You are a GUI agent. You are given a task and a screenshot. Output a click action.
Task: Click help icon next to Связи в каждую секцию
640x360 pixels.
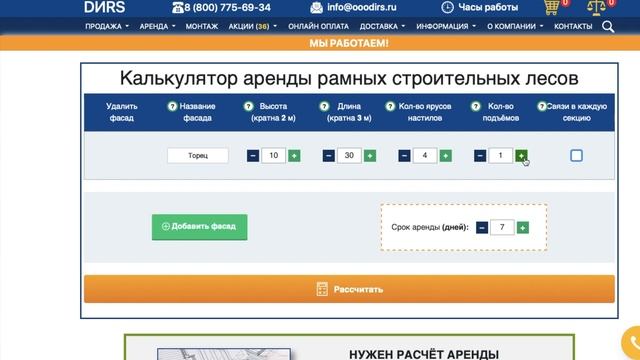pos(542,106)
